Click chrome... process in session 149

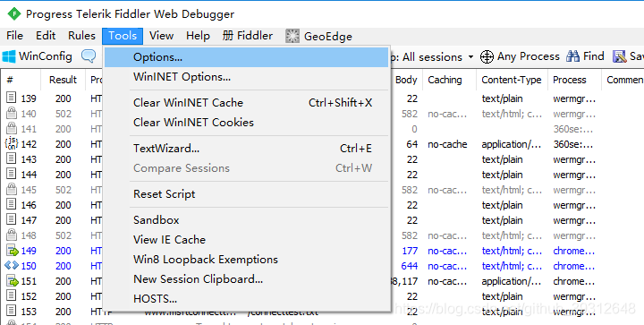click(573, 251)
